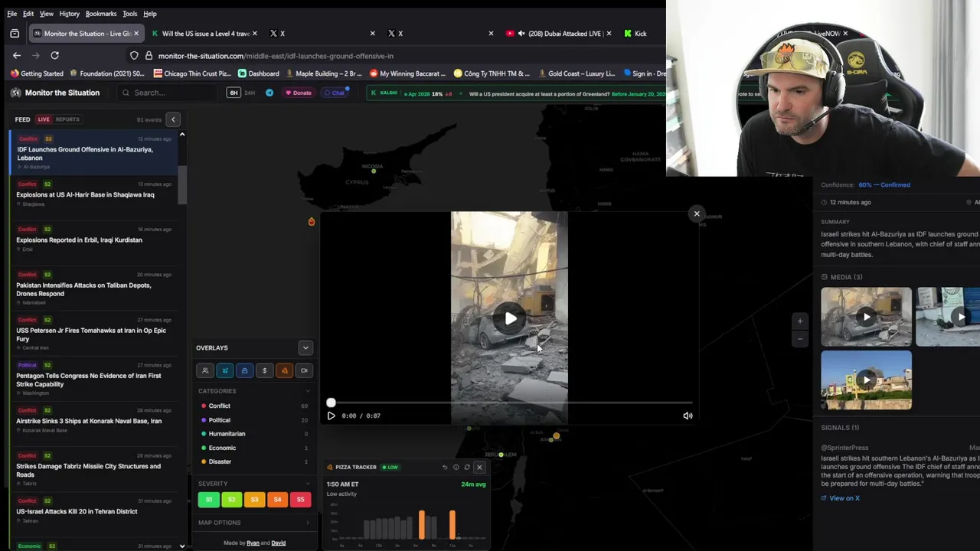Select the 6H time range
This screenshot has width=980, height=551.
(234, 93)
